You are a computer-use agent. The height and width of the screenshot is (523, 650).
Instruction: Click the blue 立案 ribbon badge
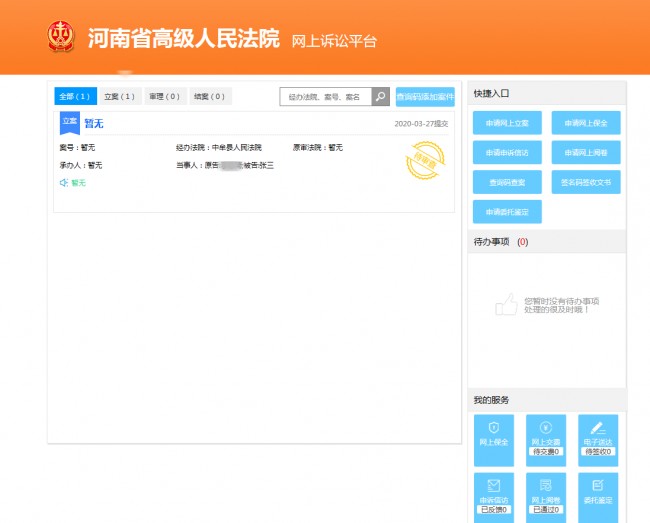[x=70, y=123]
